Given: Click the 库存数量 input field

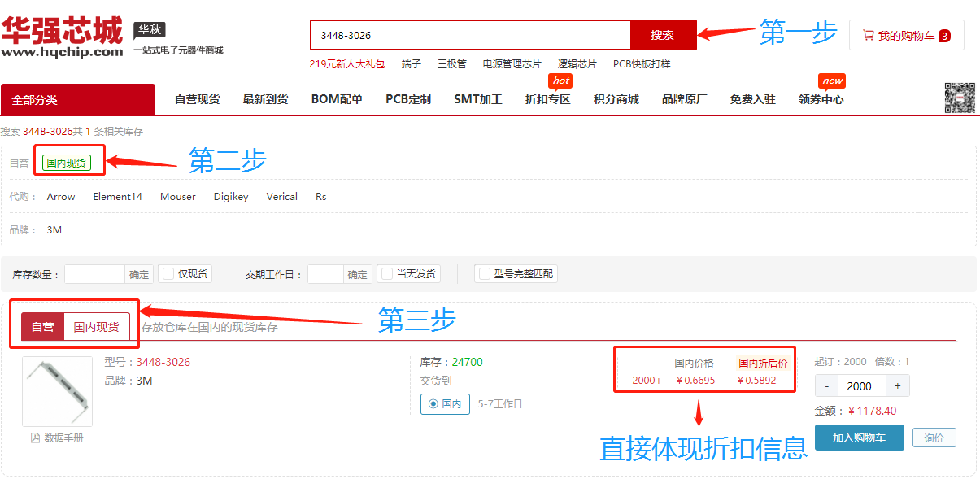Looking at the screenshot, I should [x=93, y=273].
